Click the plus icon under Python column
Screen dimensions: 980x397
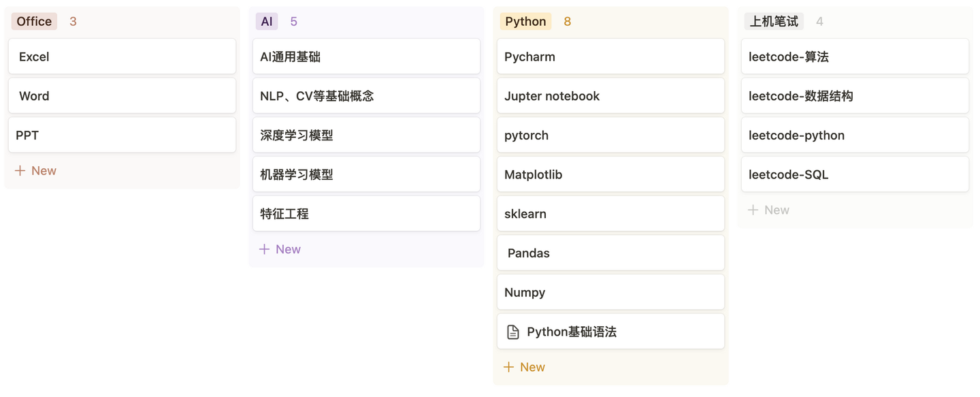508,367
